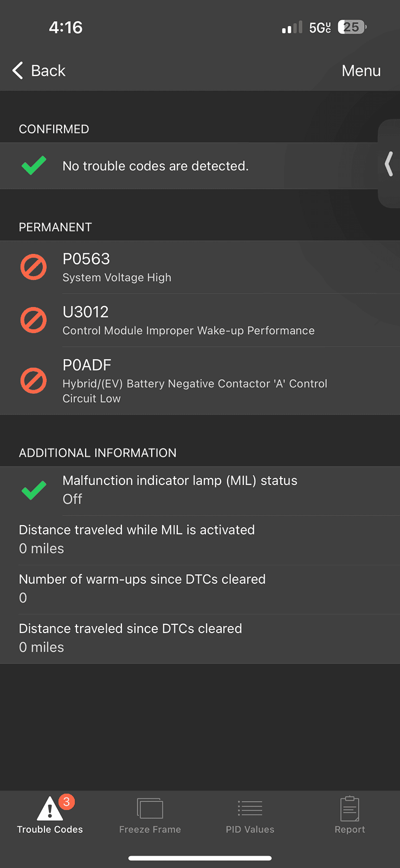Open the Menu button

(361, 71)
